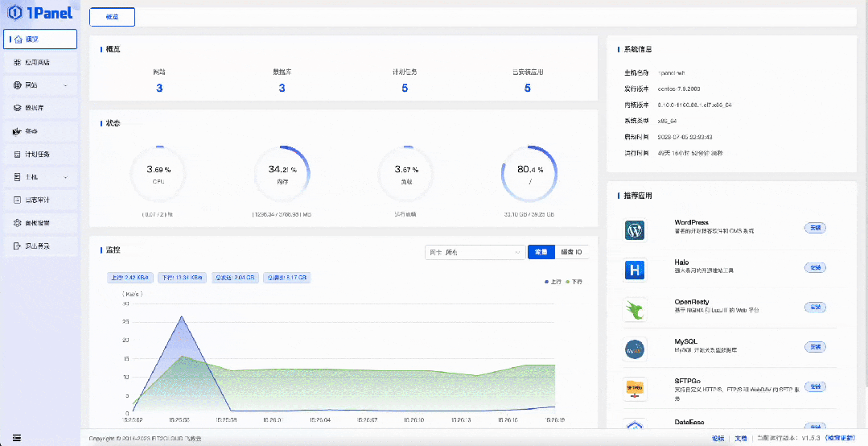Click the container (容器) docker icon
This screenshot has height=446, width=868.
[17, 131]
